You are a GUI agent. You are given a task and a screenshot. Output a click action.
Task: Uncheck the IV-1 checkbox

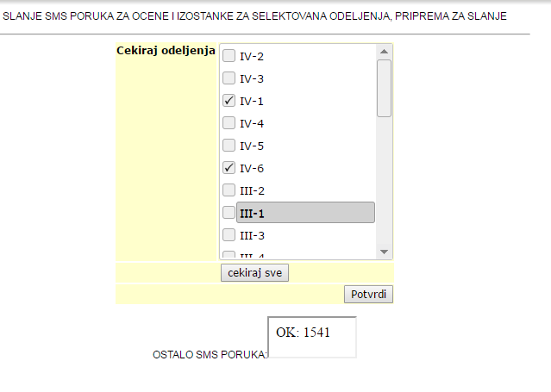[229, 101]
